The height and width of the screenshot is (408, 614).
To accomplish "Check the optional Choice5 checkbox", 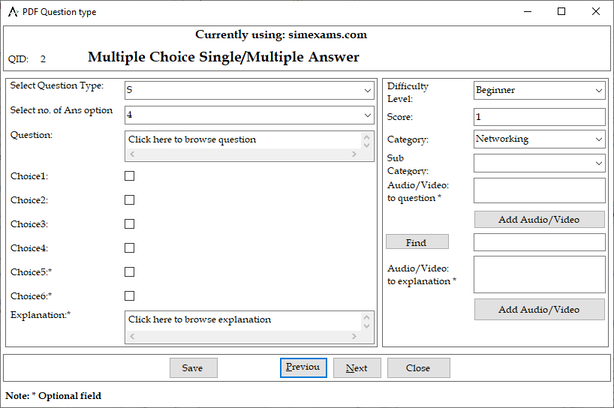I will click(129, 272).
